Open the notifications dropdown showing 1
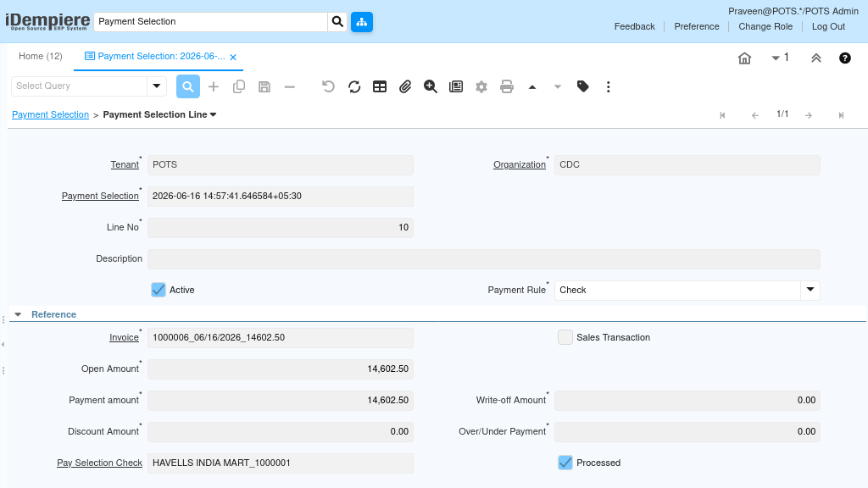The height and width of the screenshot is (488, 868). click(x=780, y=58)
